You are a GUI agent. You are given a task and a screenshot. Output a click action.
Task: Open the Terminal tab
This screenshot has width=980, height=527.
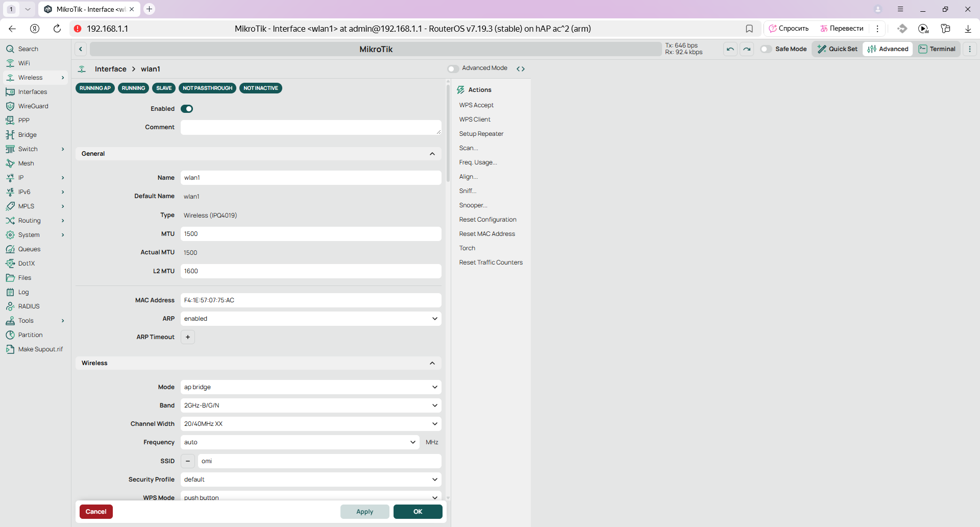point(937,49)
